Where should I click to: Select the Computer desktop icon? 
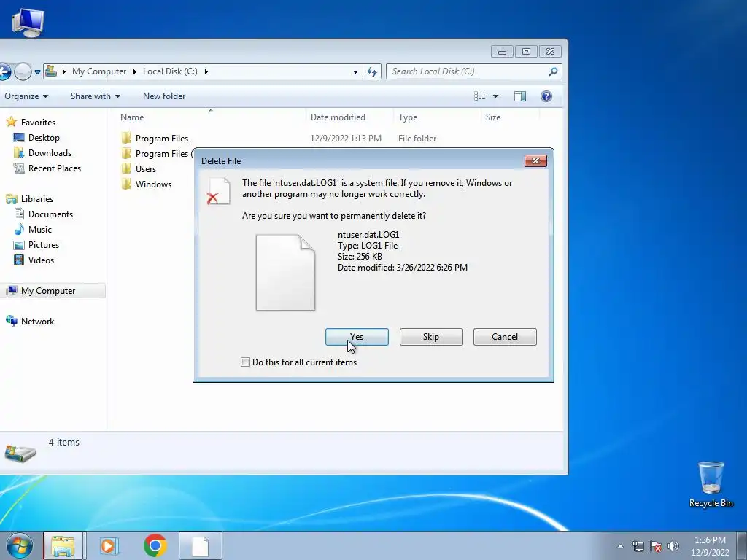coord(28,22)
